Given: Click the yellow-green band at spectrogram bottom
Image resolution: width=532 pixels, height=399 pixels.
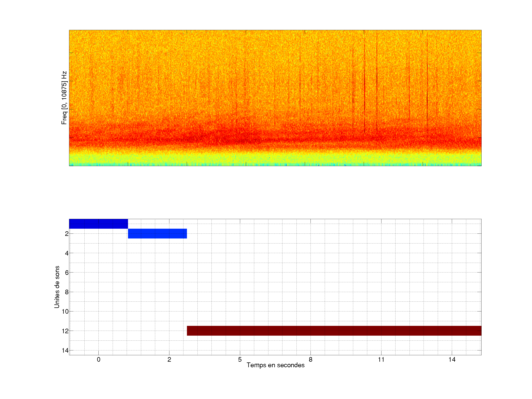Looking at the screenshot, I should pyautogui.click(x=275, y=158).
